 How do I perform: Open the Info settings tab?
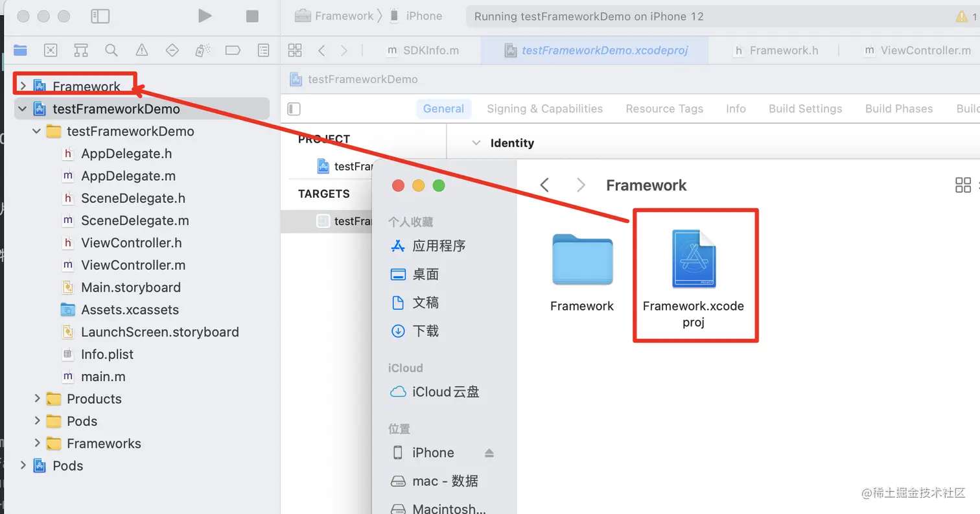[736, 109]
